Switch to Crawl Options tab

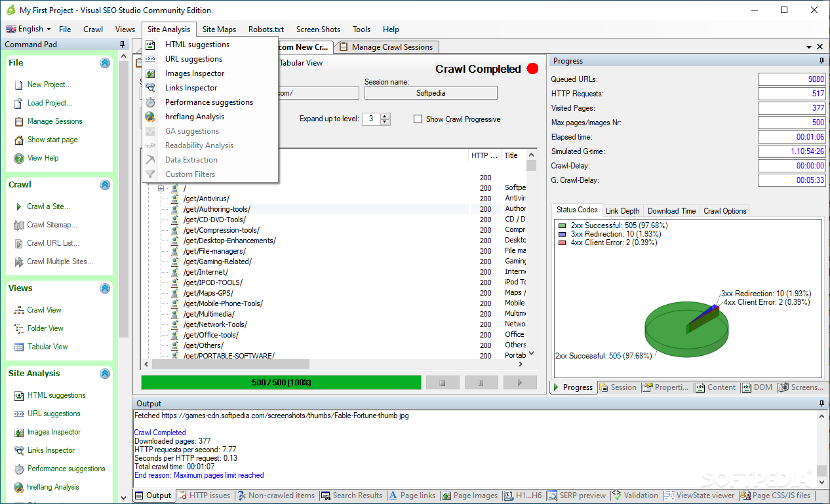724,210
